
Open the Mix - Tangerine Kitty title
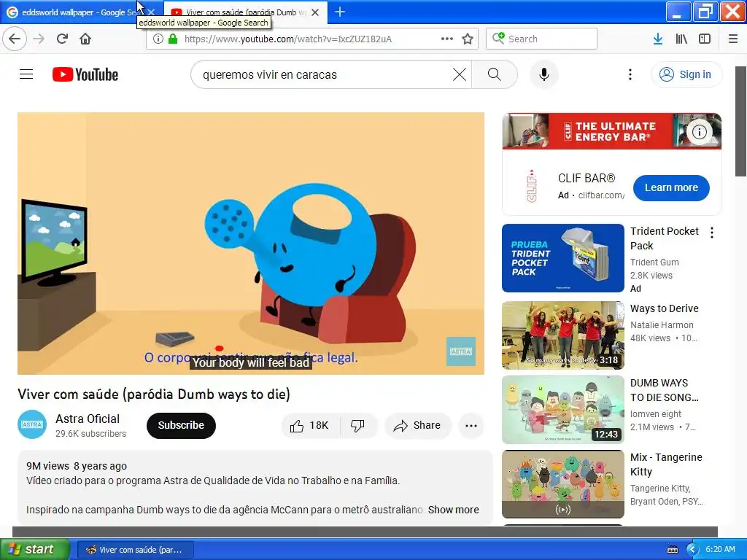point(666,464)
